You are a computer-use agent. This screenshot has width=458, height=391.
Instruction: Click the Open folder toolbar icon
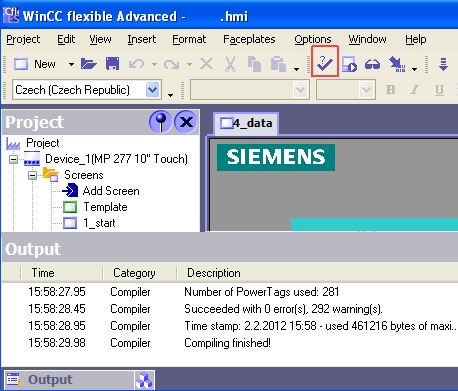[89, 63]
